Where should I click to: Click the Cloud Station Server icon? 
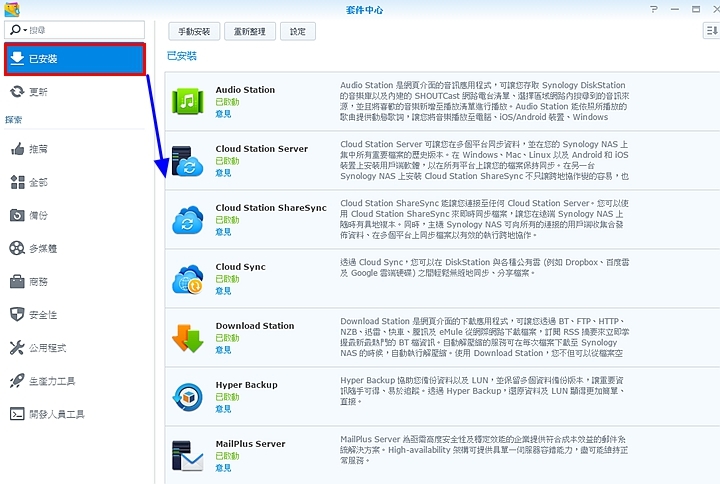pos(187,161)
